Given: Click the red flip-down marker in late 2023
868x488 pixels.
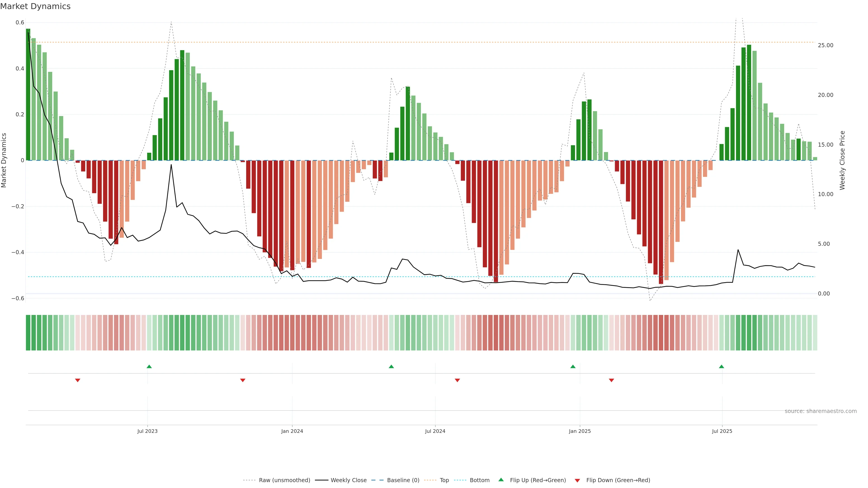Looking at the screenshot, I should 243,380.
